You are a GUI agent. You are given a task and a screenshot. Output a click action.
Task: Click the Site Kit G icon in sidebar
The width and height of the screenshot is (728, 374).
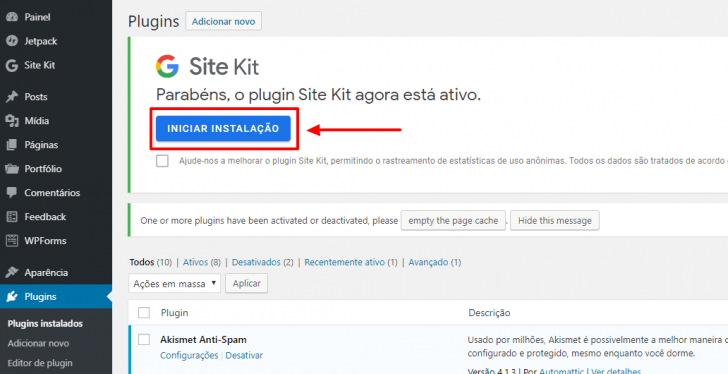12,65
